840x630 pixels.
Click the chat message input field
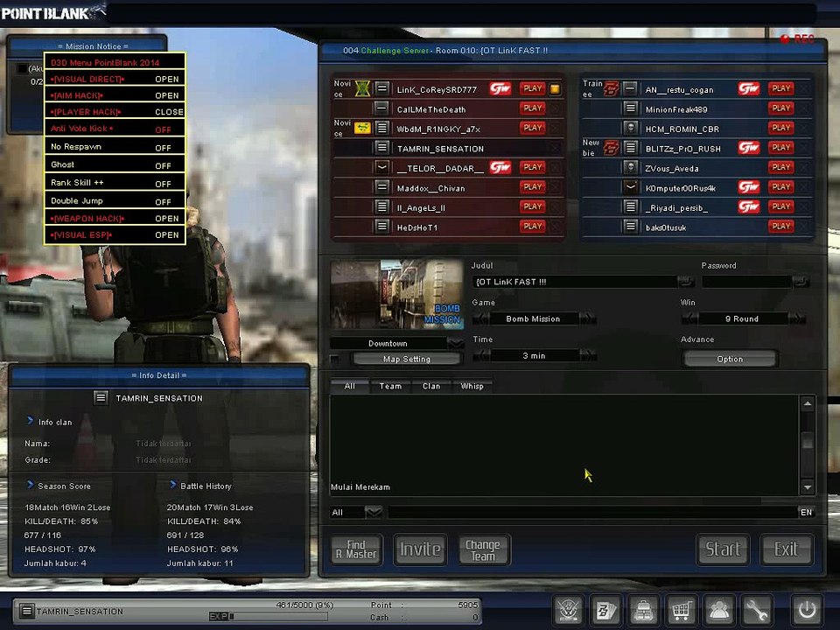point(592,512)
